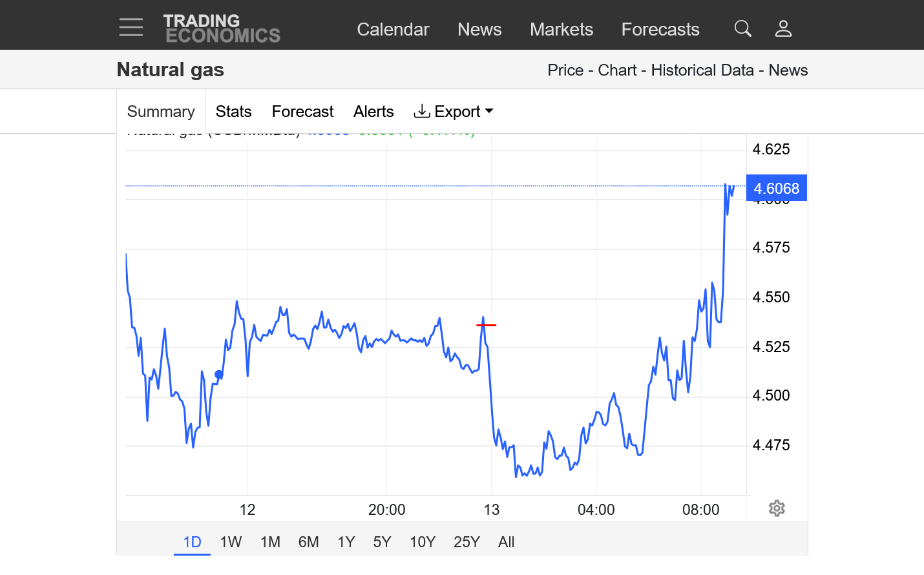924x575 pixels.
Task: Open the hamburger navigation menu
Action: pos(131,27)
